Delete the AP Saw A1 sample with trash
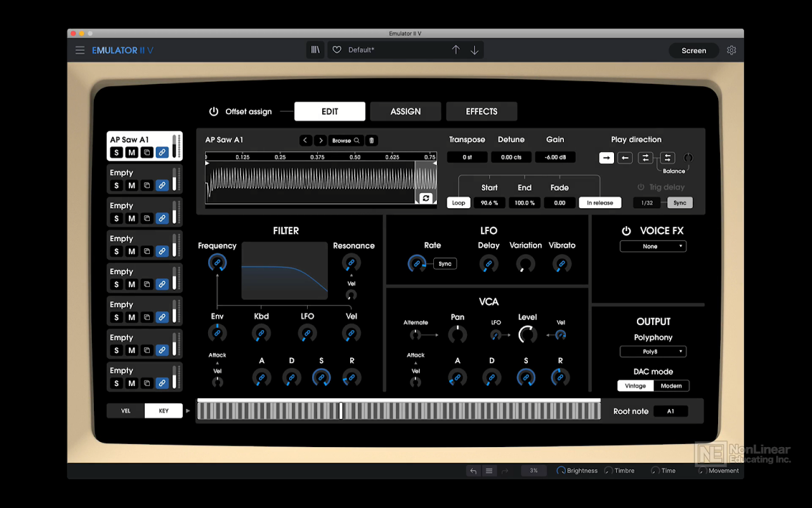Image resolution: width=812 pixels, height=508 pixels. [x=372, y=140]
